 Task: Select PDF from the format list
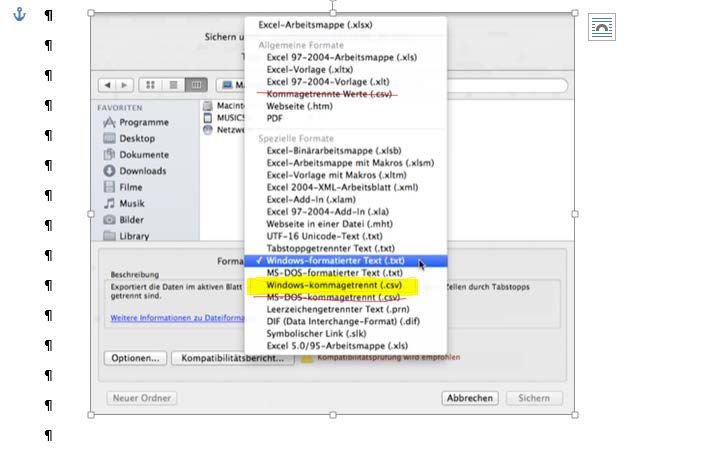tap(274, 118)
